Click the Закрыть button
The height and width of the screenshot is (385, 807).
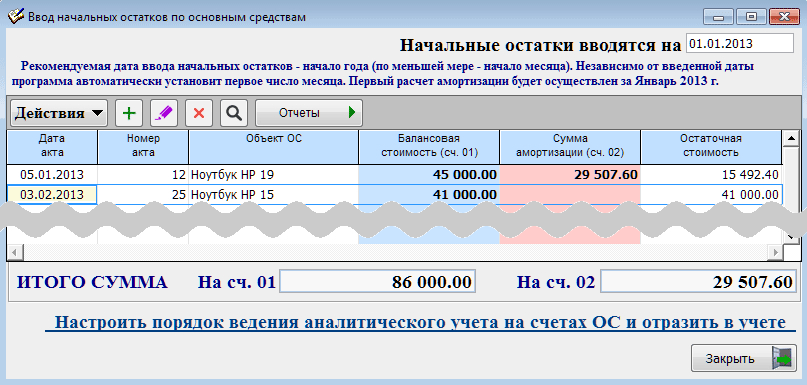point(743,359)
